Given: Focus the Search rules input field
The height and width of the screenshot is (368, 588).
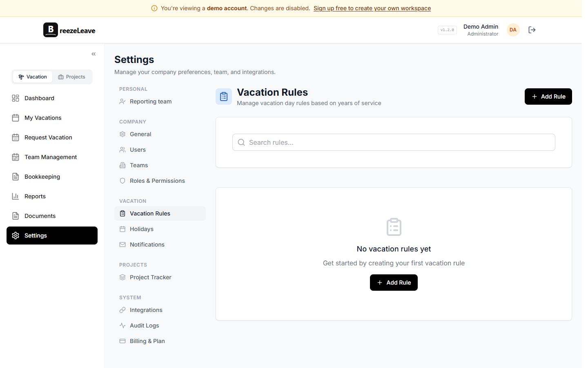Looking at the screenshot, I should tap(394, 142).
